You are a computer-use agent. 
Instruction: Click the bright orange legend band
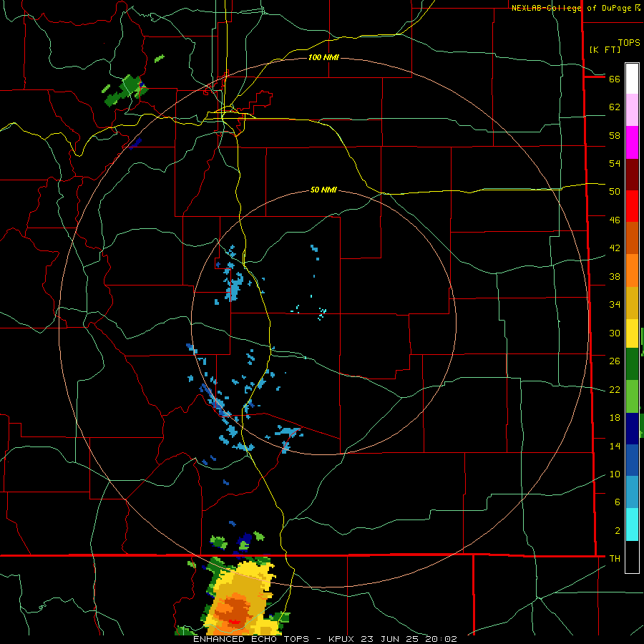[632, 270]
